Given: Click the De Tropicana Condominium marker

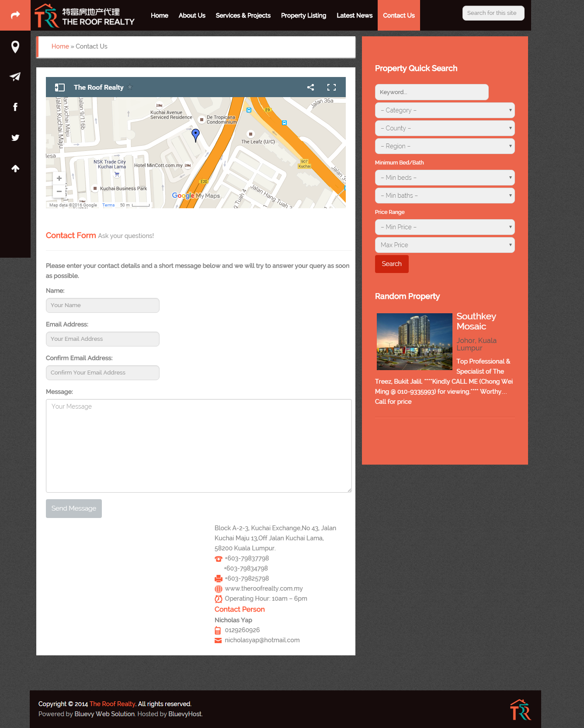Looking at the screenshot, I should (x=202, y=119).
